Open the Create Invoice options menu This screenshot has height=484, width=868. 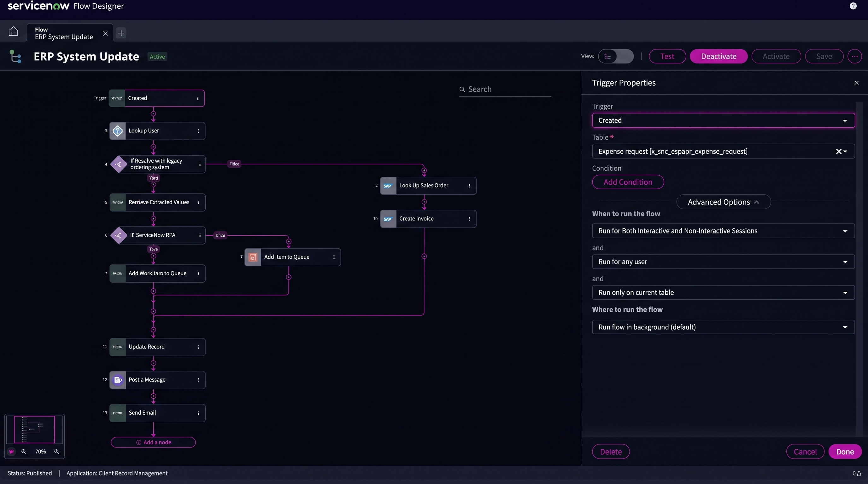469,219
